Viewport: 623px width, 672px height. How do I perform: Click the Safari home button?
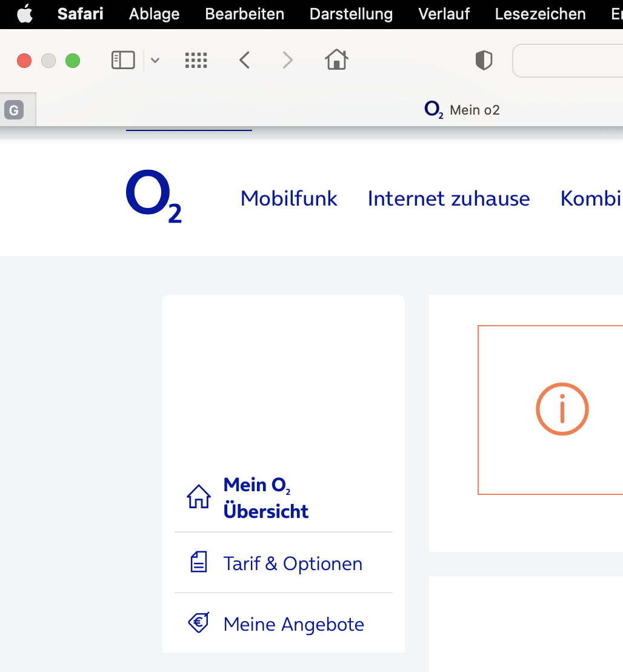point(336,60)
